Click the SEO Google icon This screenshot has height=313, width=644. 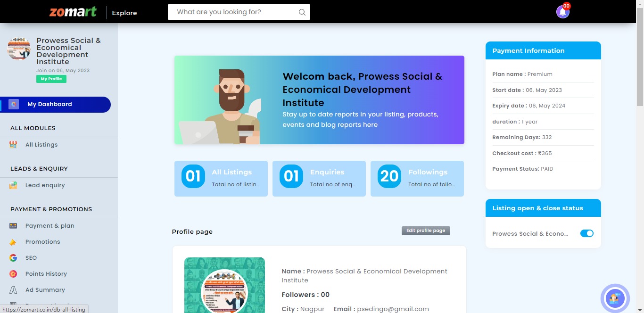[13, 258]
